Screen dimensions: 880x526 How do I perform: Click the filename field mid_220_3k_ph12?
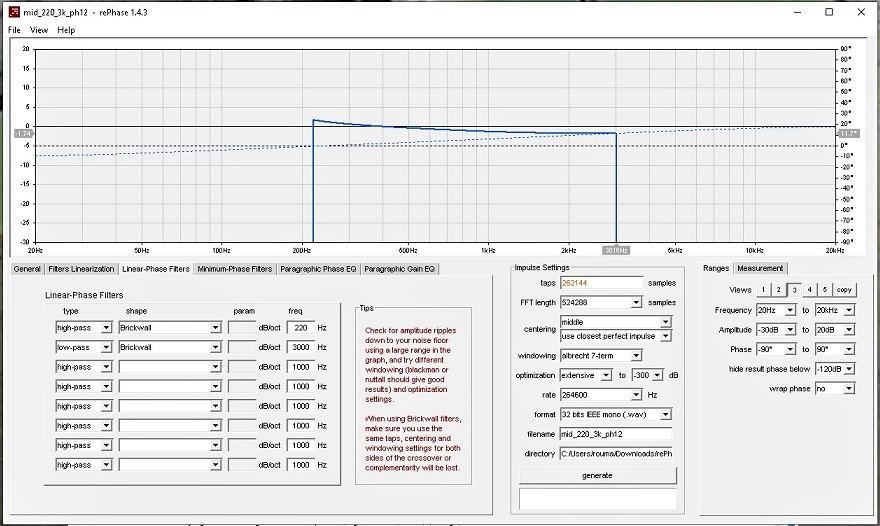pos(616,434)
